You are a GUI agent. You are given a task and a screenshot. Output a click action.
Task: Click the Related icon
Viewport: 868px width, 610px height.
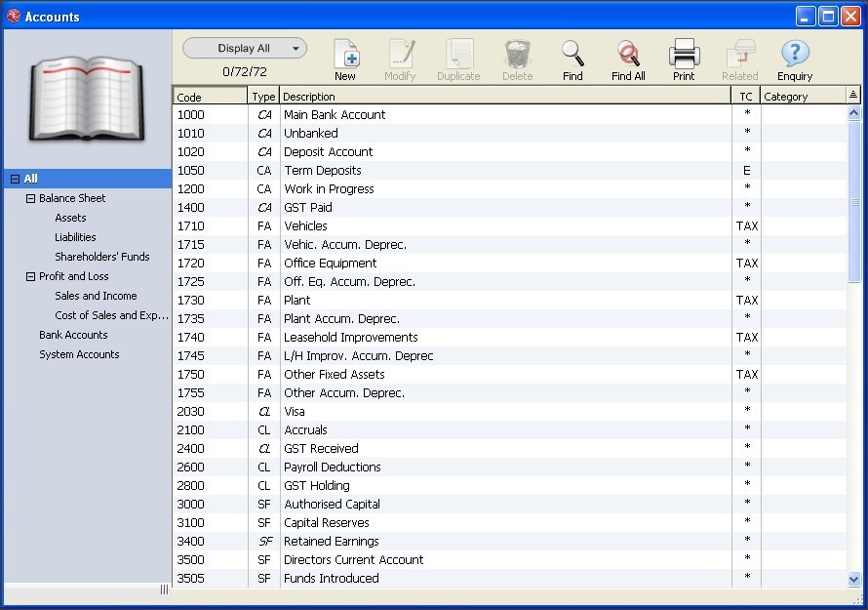740,54
